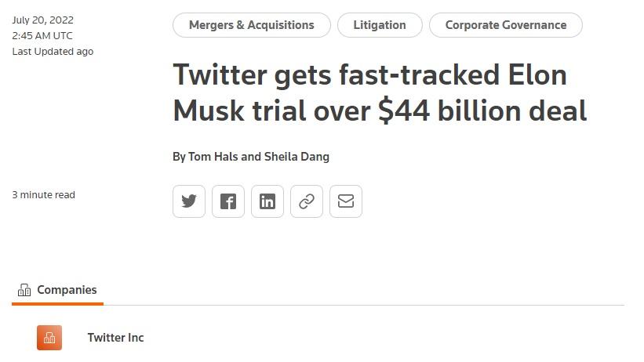Share the article on LinkedIn

(x=267, y=201)
